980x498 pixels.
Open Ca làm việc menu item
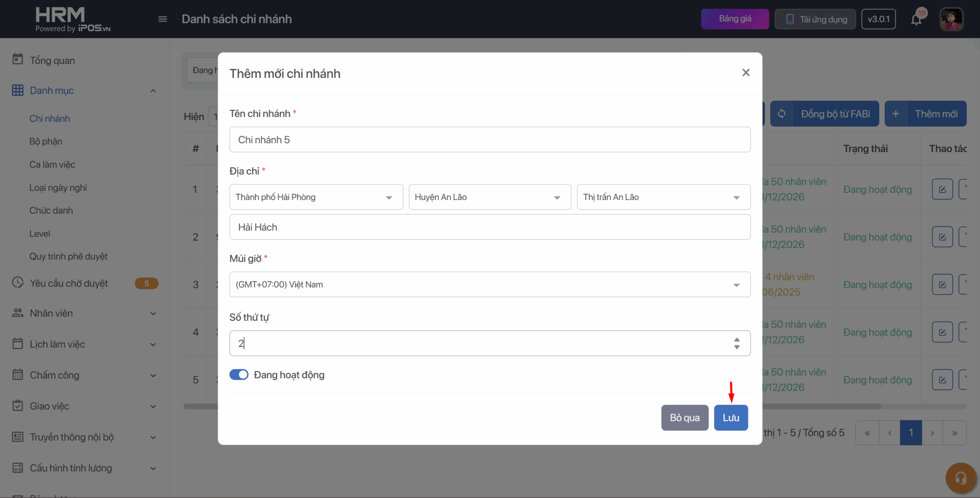pyautogui.click(x=52, y=164)
